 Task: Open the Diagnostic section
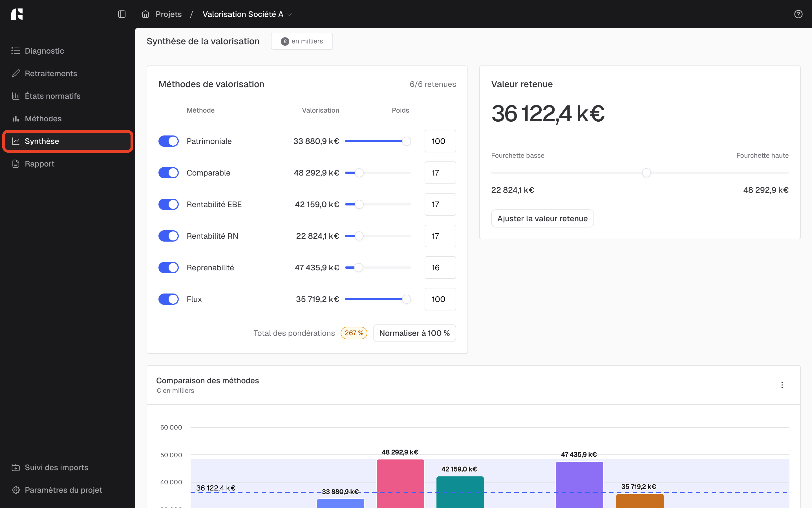point(68,51)
